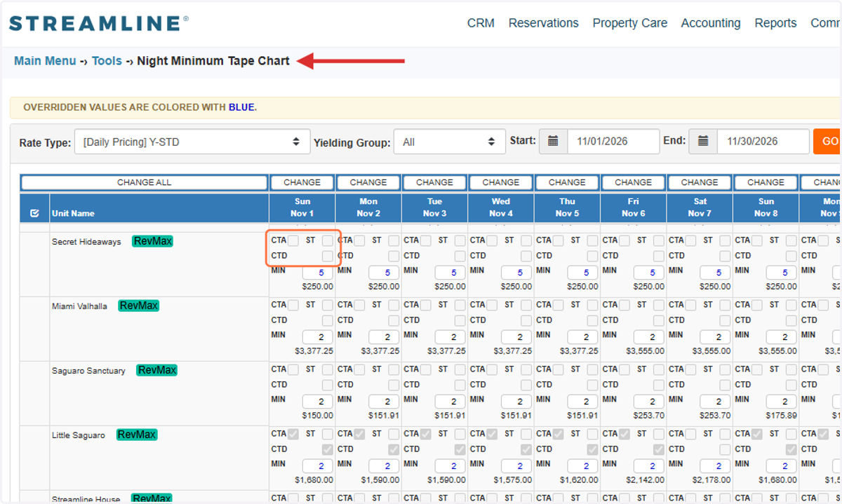This screenshot has height=504, width=842.
Task: Check ST for Miami Valhalla on Nov 3
Action: tap(460, 305)
